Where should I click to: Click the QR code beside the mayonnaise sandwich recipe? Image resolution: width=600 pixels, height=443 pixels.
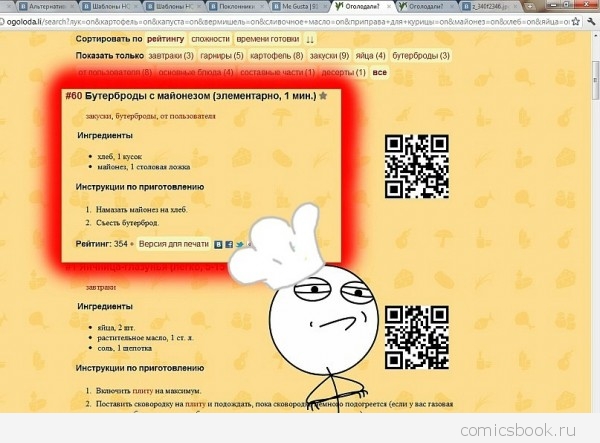click(x=417, y=166)
